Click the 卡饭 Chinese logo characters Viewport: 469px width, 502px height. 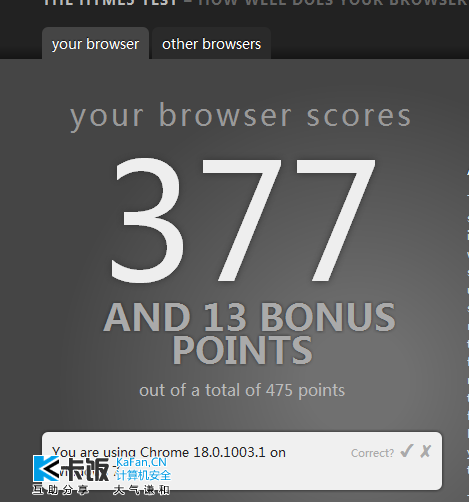tap(85, 469)
